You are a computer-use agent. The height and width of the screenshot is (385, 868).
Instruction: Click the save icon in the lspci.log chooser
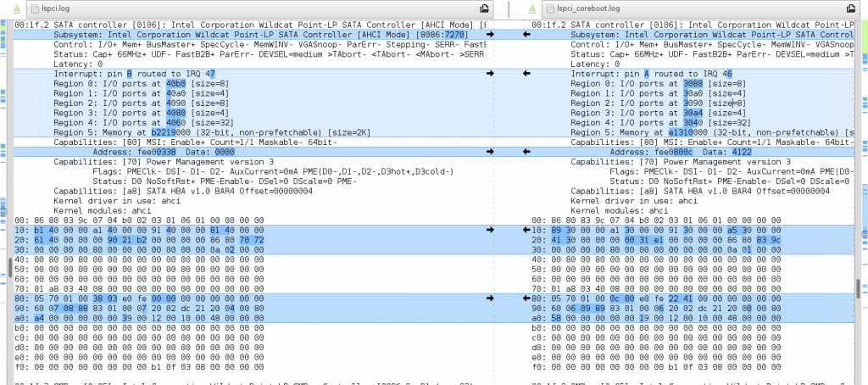[x=484, y=8]
